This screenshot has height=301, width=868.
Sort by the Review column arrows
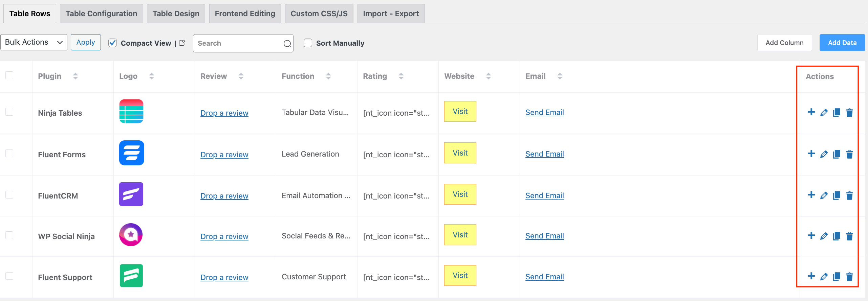pyautogui.click(x=241, y=76)
